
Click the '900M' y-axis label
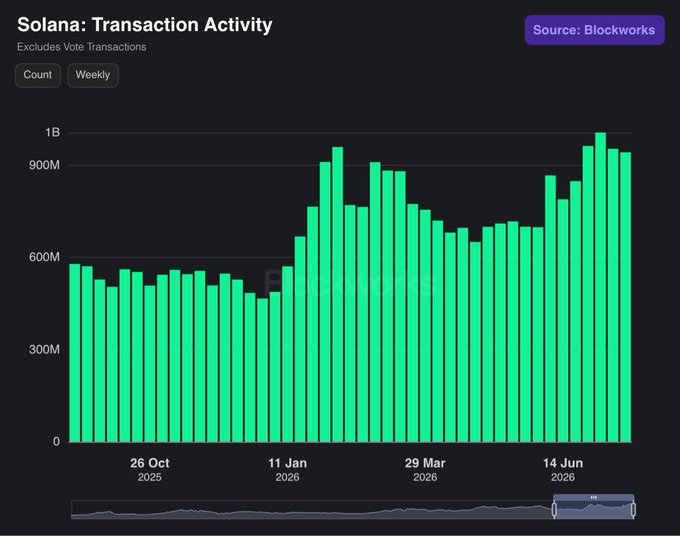point(44,165)
